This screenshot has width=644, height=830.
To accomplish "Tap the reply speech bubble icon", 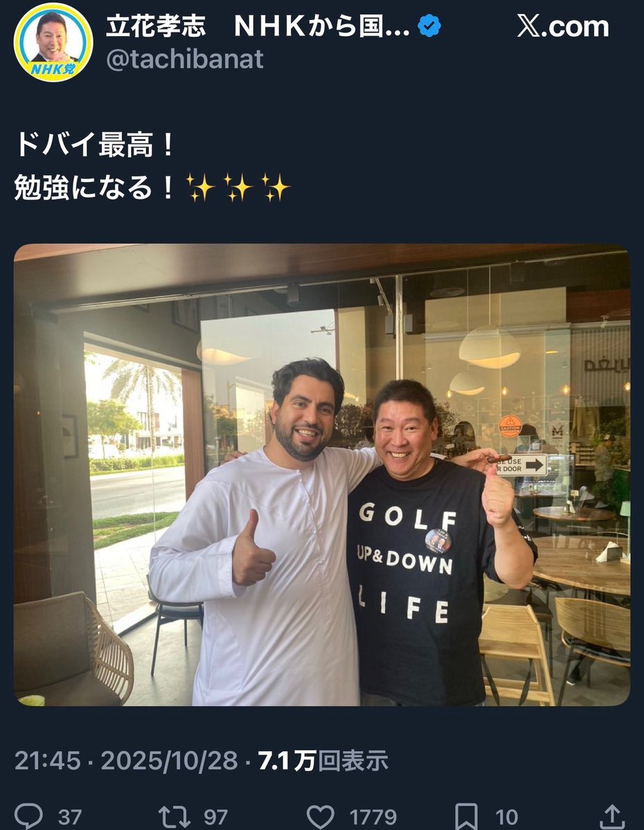I will point(28,815).
